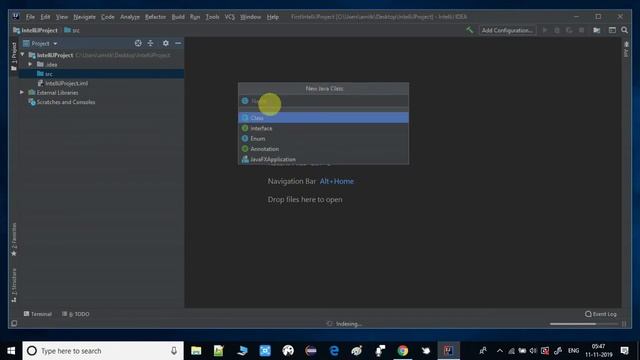Open the Windows Start menu
This screenshot has width=640, height=360.
coord(11,351)
